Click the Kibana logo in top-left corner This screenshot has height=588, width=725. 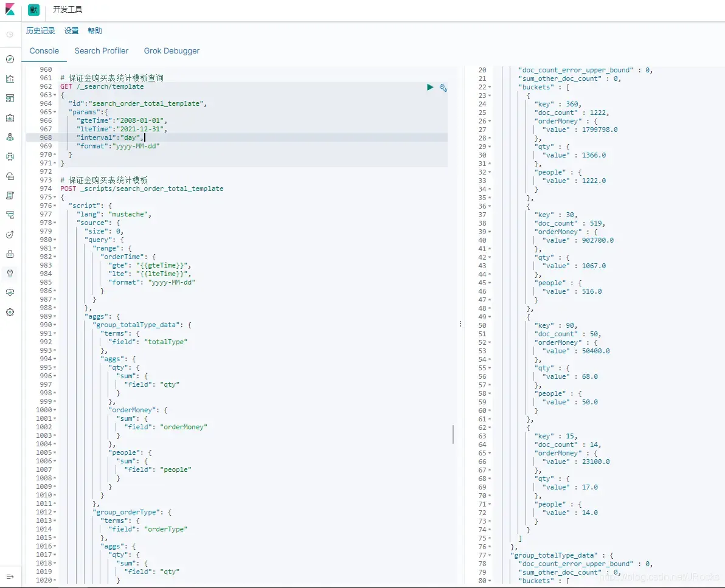pos(10,10)
